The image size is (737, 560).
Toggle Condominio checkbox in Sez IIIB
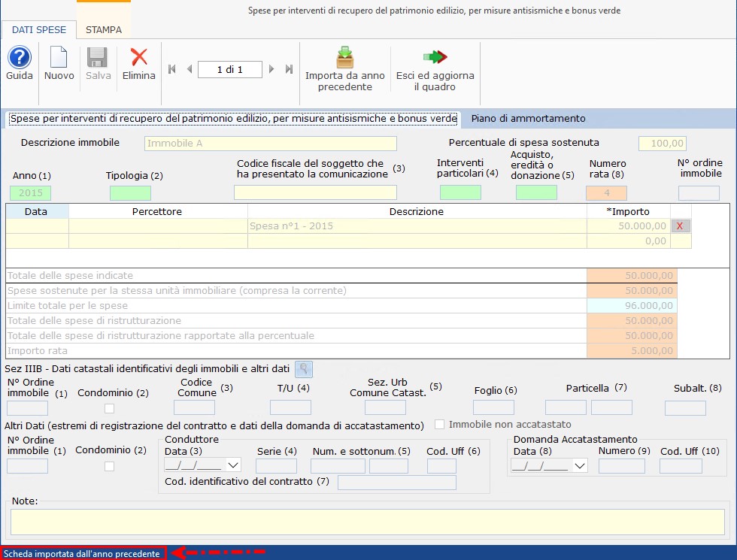(110, 408)
